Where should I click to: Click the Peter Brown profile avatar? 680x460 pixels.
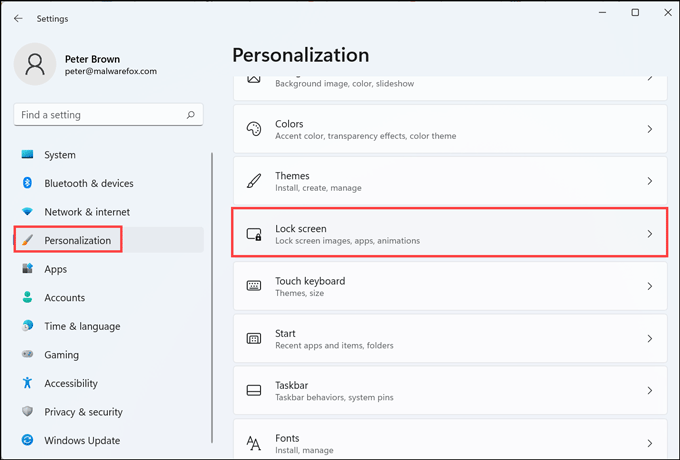pyautogui.click(x=35, y=64)
